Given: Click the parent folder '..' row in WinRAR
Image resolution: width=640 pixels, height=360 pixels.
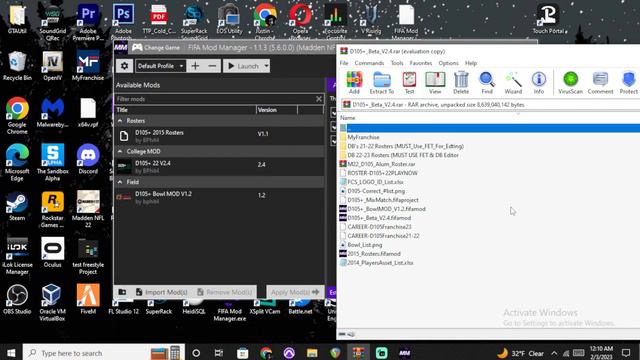Looking at the screenshot, I should 489,128.
